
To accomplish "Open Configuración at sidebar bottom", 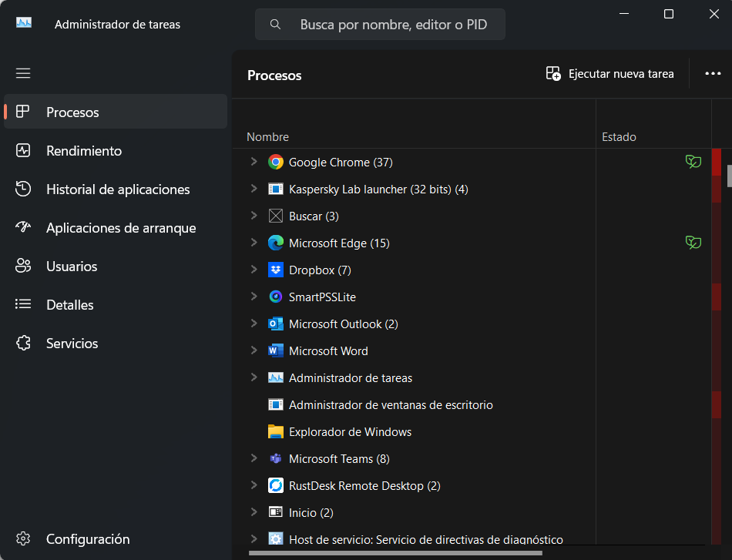I will pyautogui.click(x=116, y=538).
